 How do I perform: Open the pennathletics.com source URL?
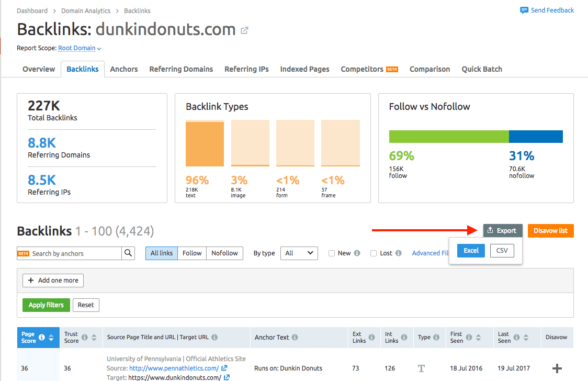coord(174,368)
